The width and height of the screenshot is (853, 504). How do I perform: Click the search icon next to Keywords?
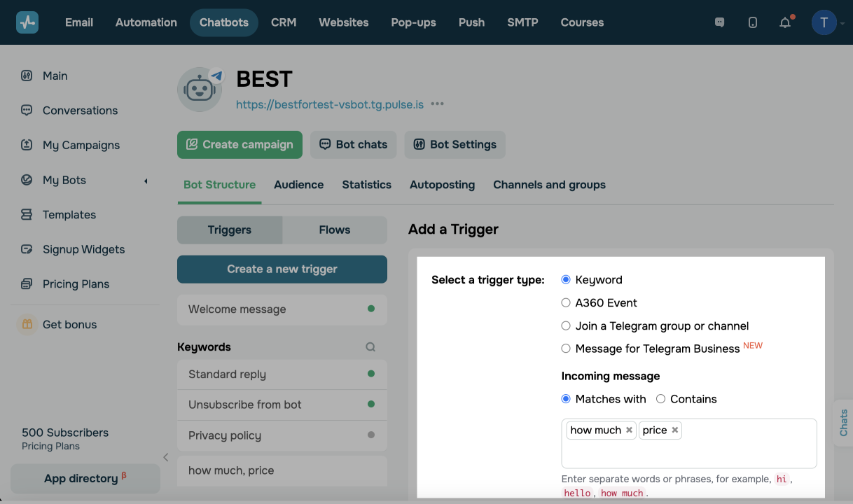[370, 346]
